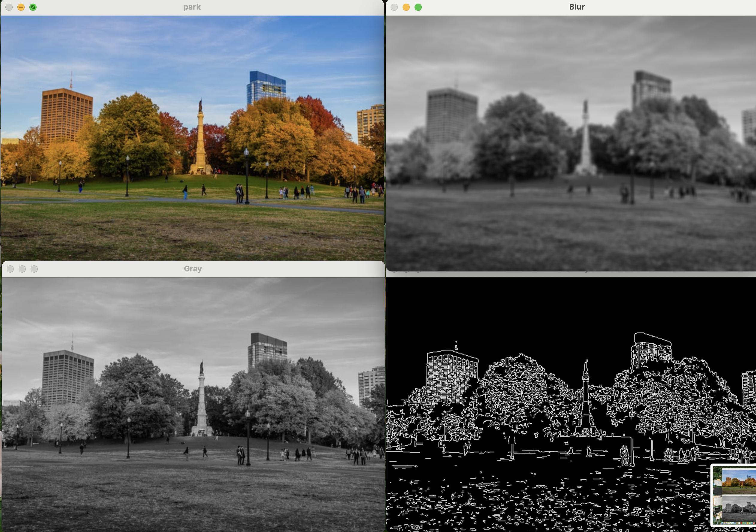
Task: Click the 'Blur' window title text
Action: coord(577,7)
